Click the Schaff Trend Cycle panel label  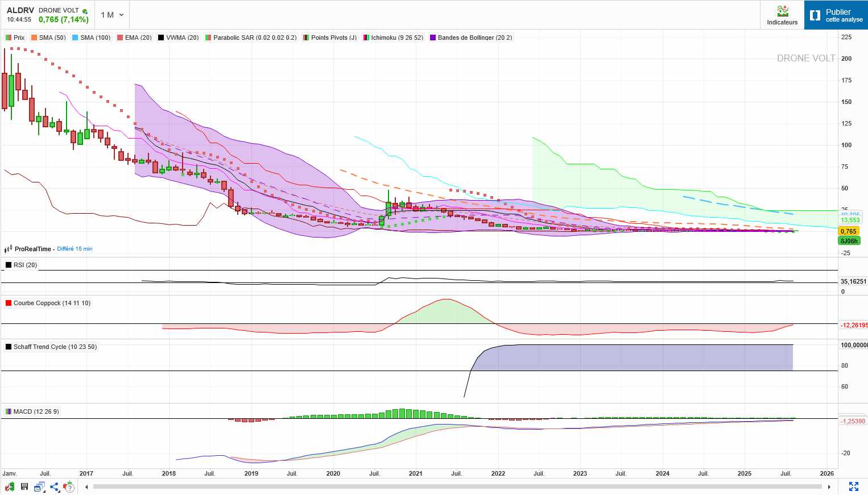tap(51, 347)
